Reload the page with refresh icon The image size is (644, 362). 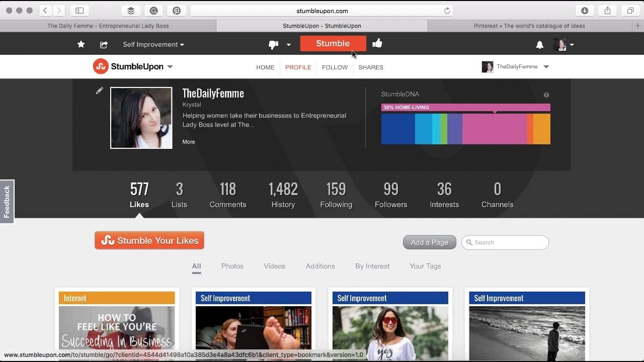tap(447, 11)
